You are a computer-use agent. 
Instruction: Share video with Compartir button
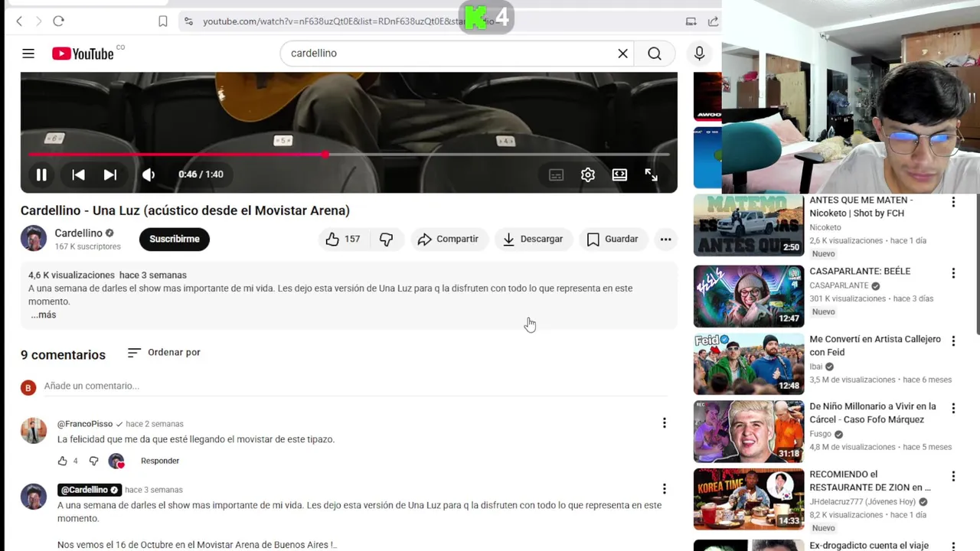point(449,240)
